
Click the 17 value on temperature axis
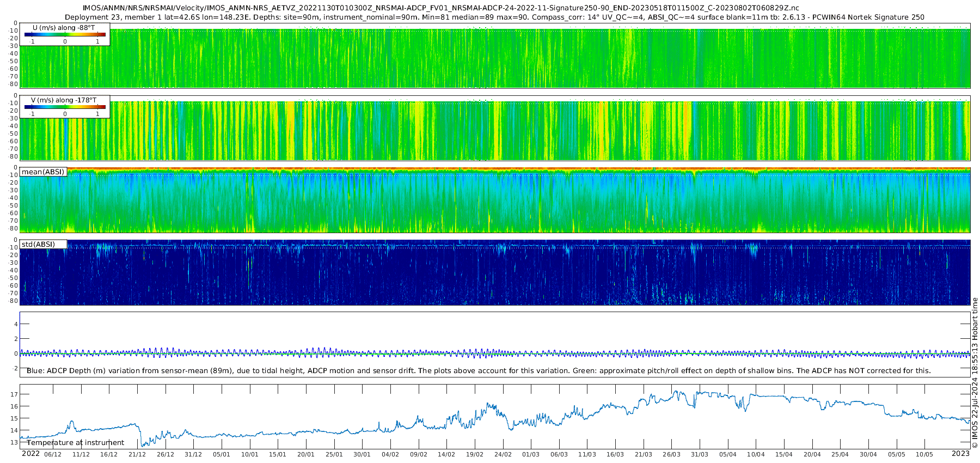[15, 394]
